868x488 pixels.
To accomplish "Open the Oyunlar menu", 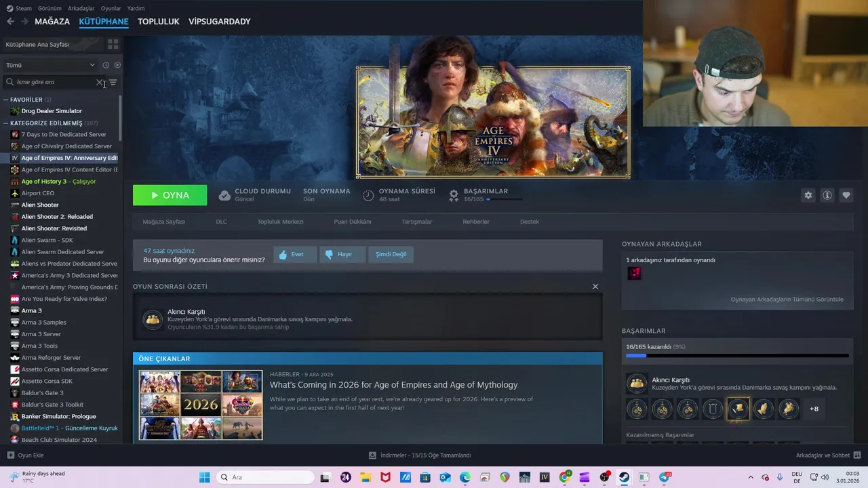I will [111, 8].
